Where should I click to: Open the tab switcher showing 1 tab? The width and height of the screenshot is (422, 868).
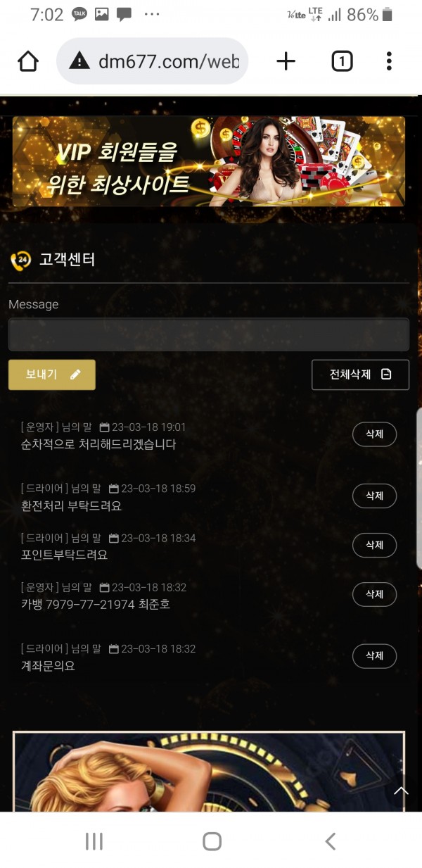(341, 62)
